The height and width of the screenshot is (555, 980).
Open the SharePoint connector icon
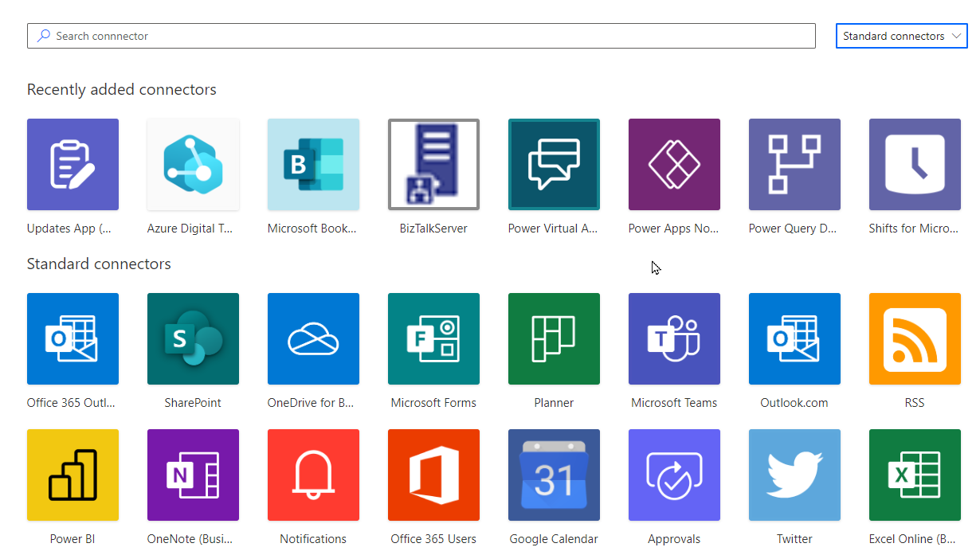coord(193,338)
